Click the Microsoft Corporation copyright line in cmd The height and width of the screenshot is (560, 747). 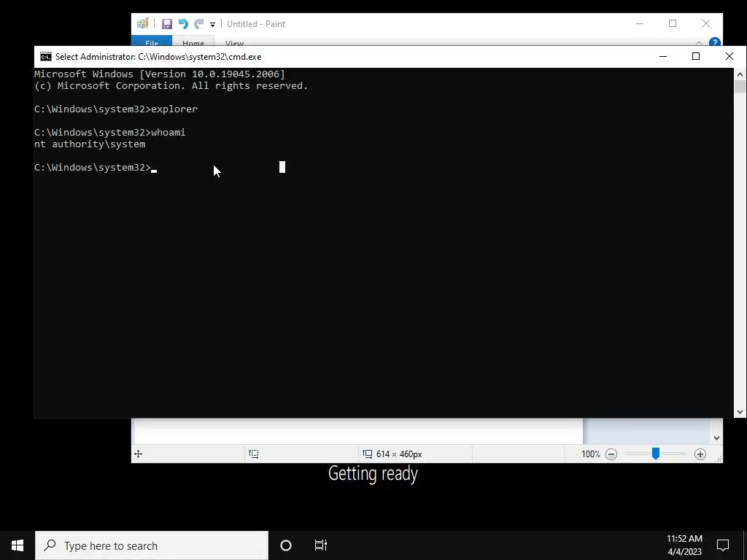[x=171, y=86]
